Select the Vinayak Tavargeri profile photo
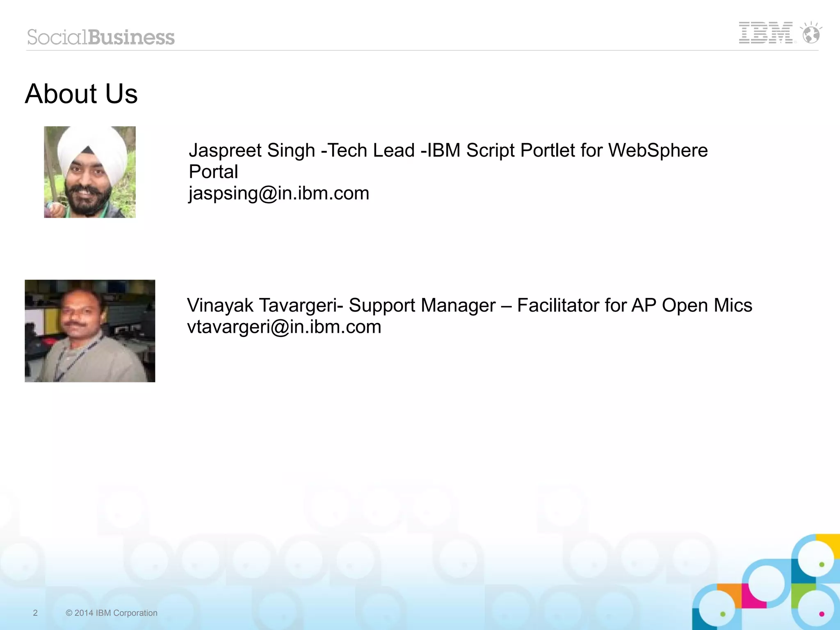 click(90, 331)
